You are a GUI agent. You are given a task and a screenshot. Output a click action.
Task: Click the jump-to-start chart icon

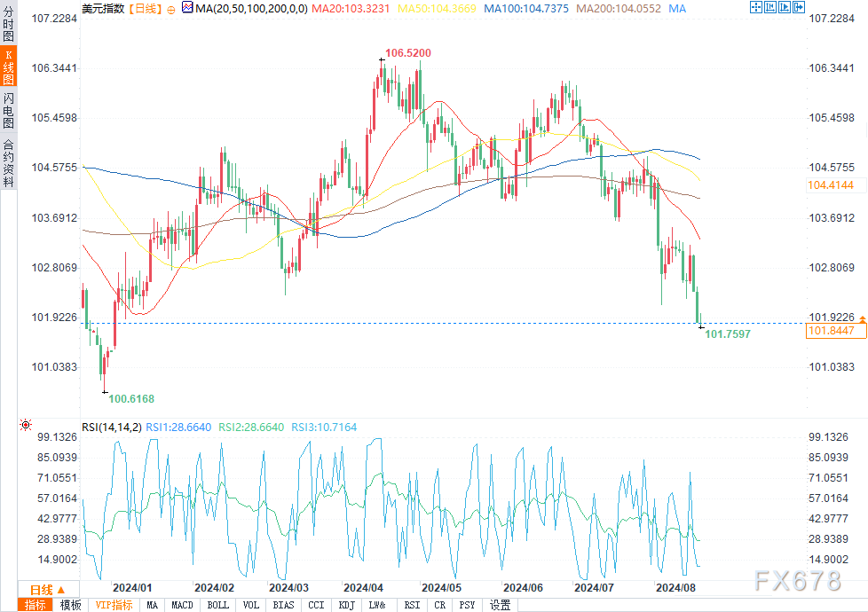pos(770,7)
